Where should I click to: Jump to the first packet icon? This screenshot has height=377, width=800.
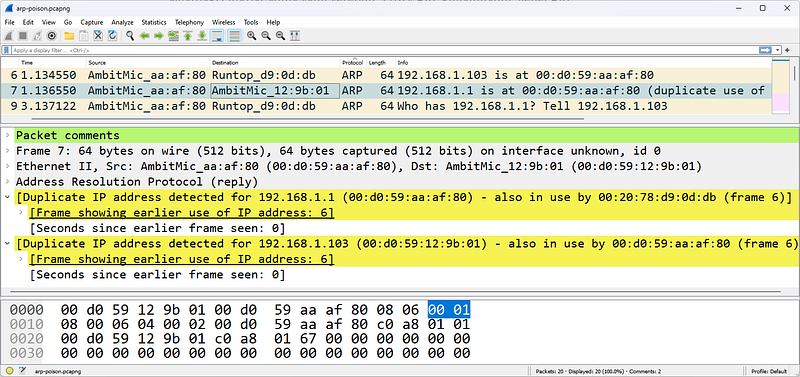[188, 36]
